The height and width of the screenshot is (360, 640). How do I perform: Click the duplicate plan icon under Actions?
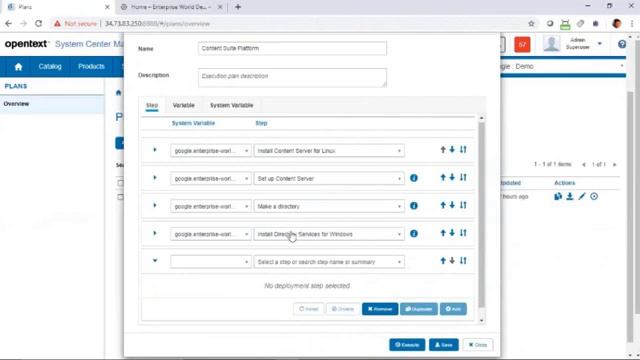pyautogui.click(x=558, y=196)
